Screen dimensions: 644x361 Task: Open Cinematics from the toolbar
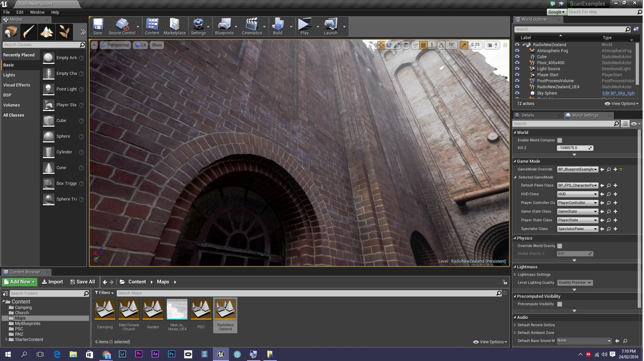252,26
